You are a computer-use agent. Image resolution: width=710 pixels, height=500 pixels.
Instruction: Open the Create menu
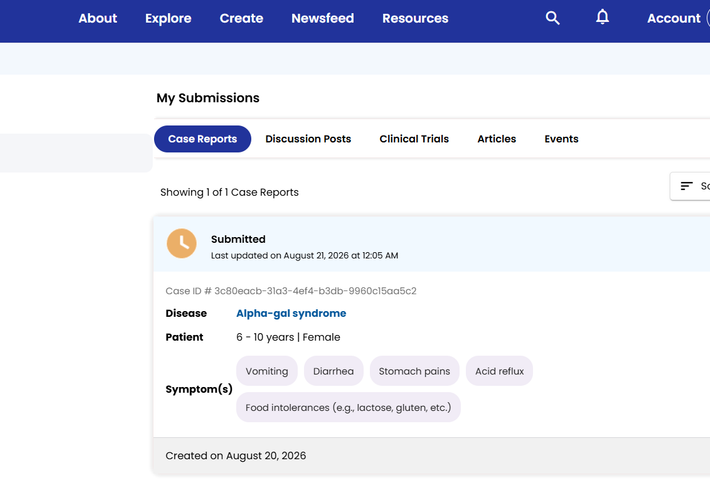point(241,18)
